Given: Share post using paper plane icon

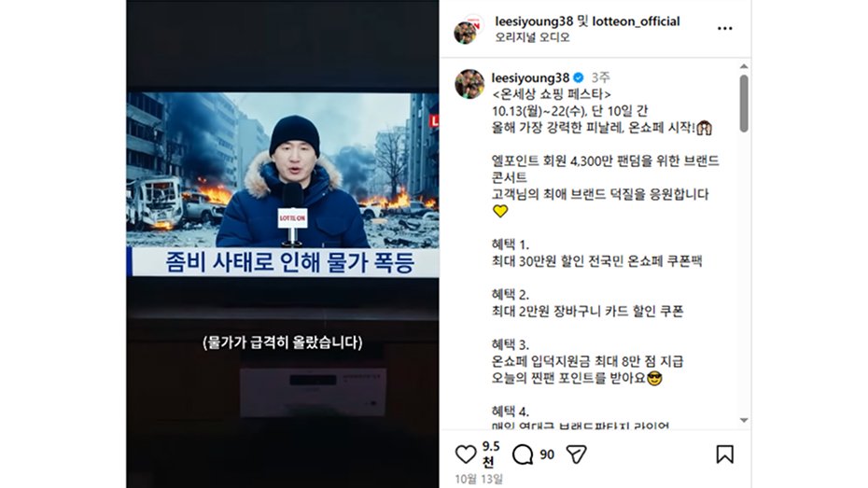Looking at the screenshot, I should click(576, 454).
